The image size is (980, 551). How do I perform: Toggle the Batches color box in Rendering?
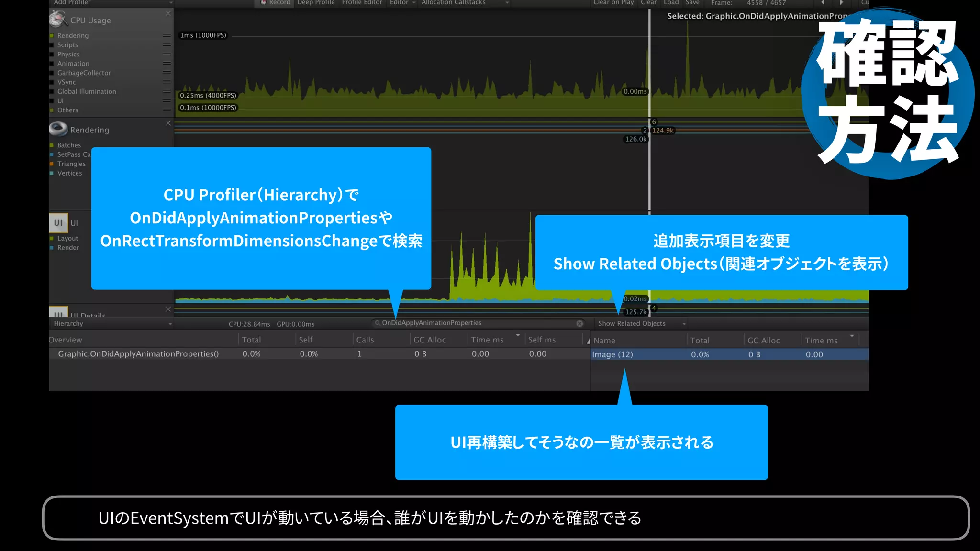(x=52, y=145)
